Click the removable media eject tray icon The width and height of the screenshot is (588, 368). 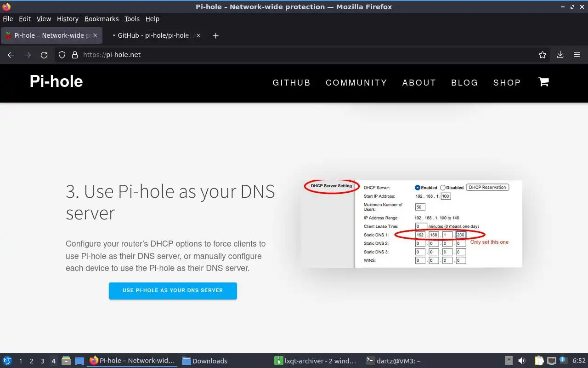pos(509,361)
